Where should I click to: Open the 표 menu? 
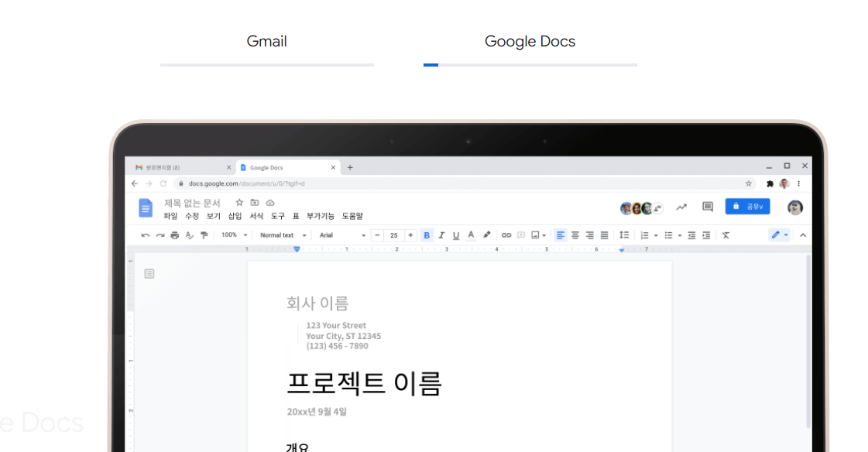tap(296, 216)
